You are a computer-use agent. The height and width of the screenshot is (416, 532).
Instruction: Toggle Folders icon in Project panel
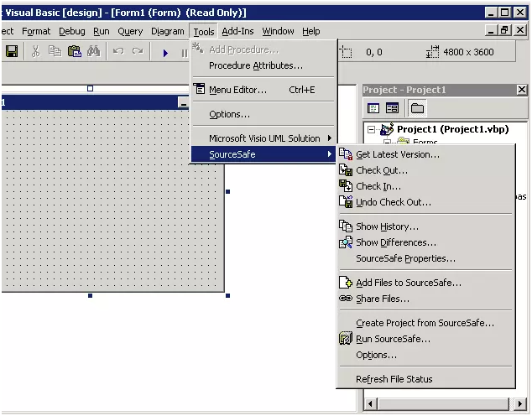coord(417,108)
